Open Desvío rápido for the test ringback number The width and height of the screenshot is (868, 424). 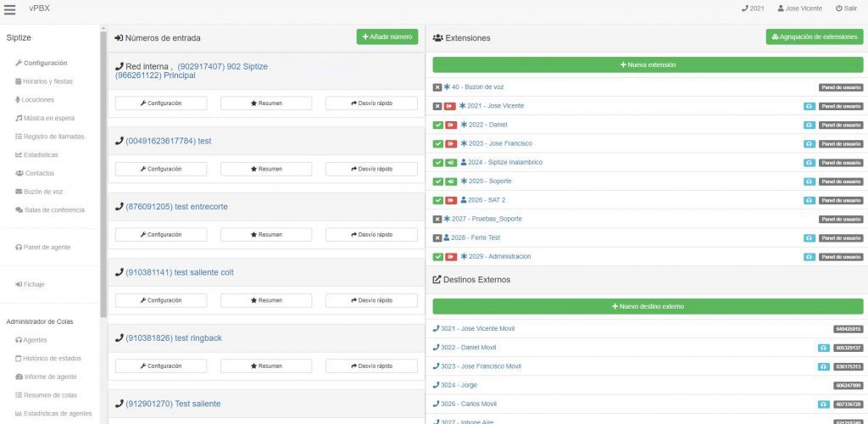point(371,365)
